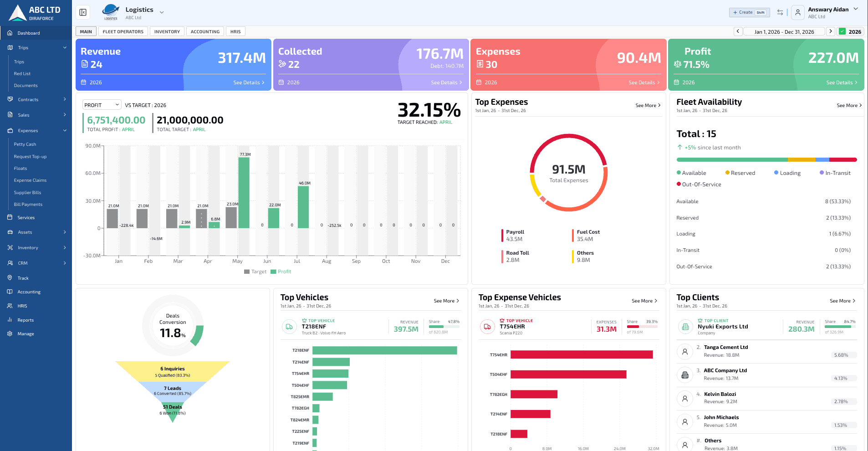Click the Payroll red color marker
The height and width of the screenshot is (451, 868).
click(502, 236)
